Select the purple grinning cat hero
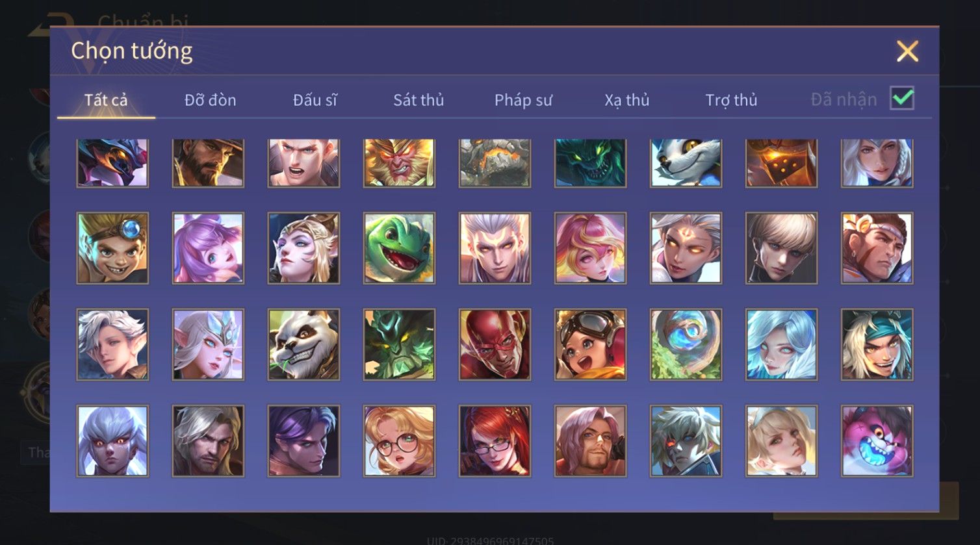 click(877, 441)
